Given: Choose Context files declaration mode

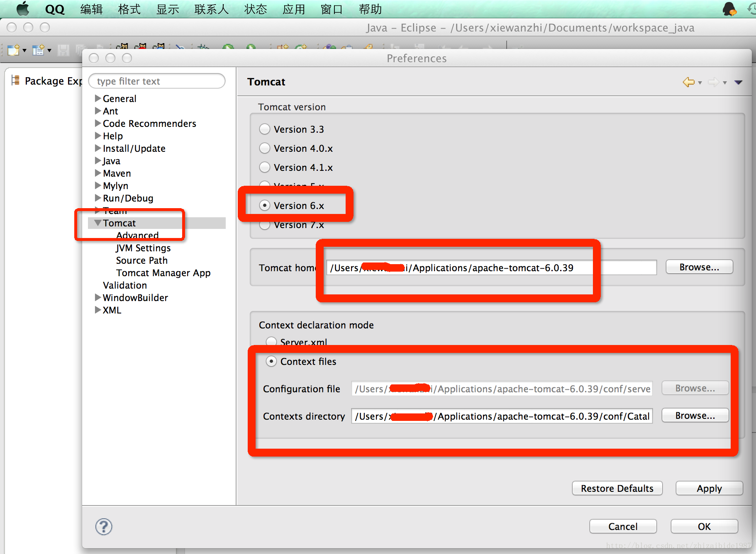Looking at the screenshot, I should click(x=271, y=361).
